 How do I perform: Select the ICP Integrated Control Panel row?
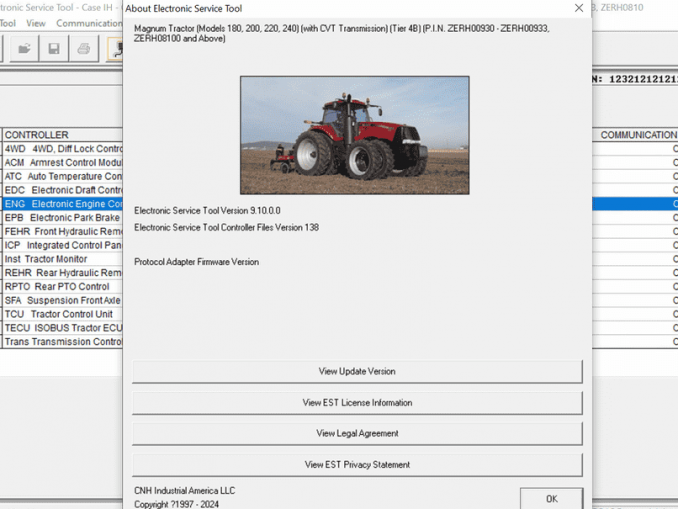[63, 245]
